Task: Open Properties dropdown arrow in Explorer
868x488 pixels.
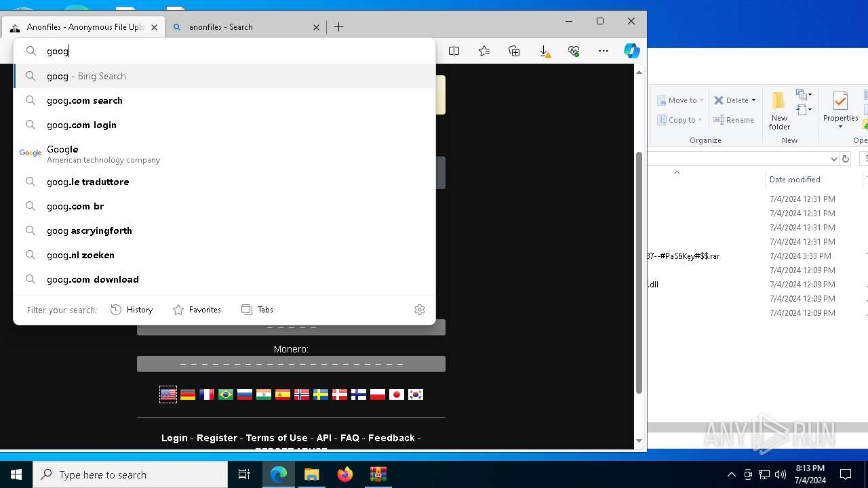Action: (840, 127)
